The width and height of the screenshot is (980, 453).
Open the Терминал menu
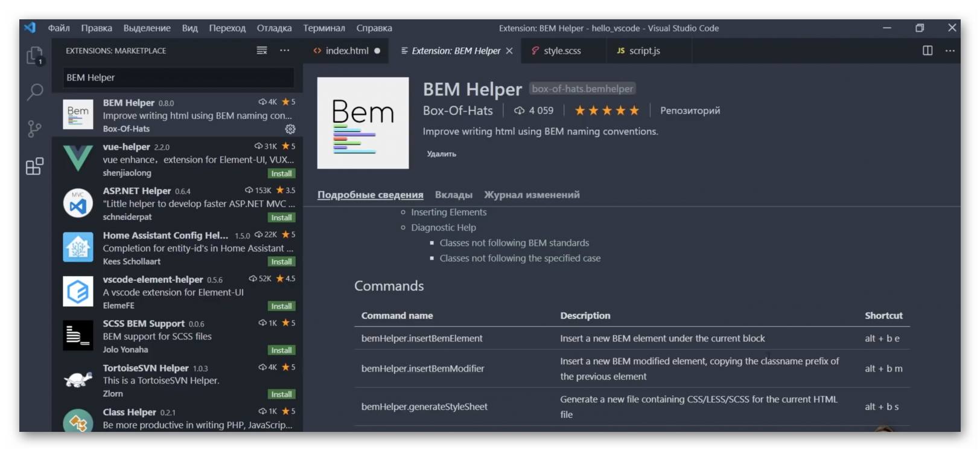[x=324, y=28]
